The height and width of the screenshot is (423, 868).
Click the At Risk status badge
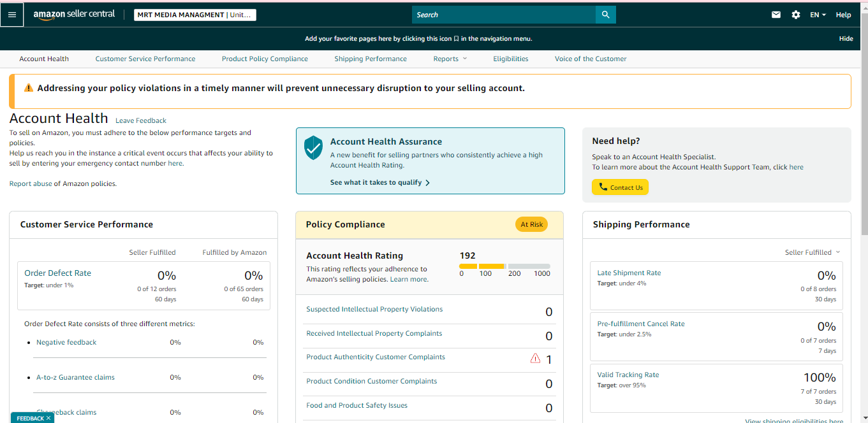pyautogui.click(x=532, y=224)
